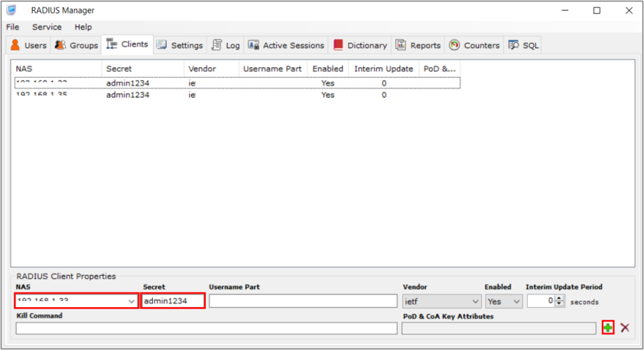Show the Log tab

pos(226,45)
